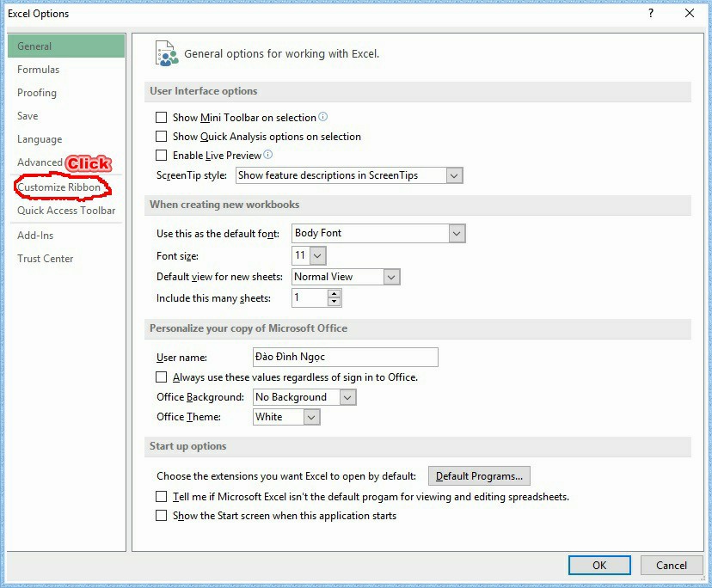Screen dimensions: 712x588
Task: Click the info icon beside Enable Live Preview
Action: pos(268,155)
